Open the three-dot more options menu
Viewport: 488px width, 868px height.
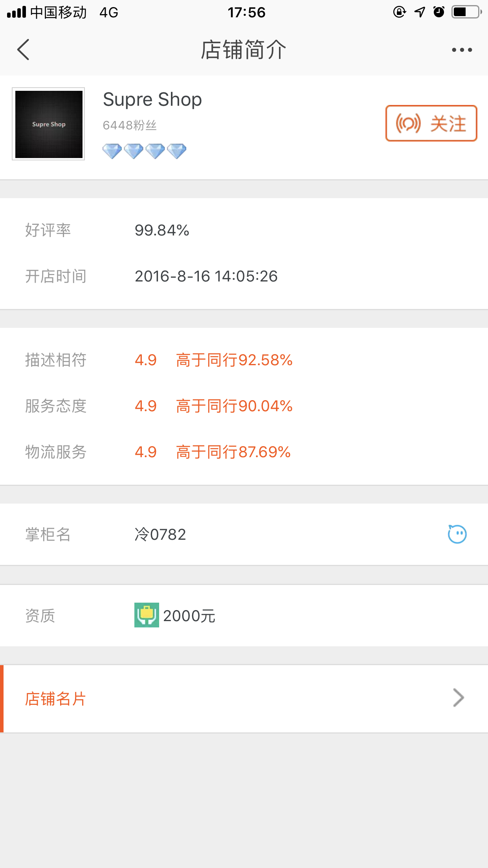pyautogui.click(x=462, y=50)
